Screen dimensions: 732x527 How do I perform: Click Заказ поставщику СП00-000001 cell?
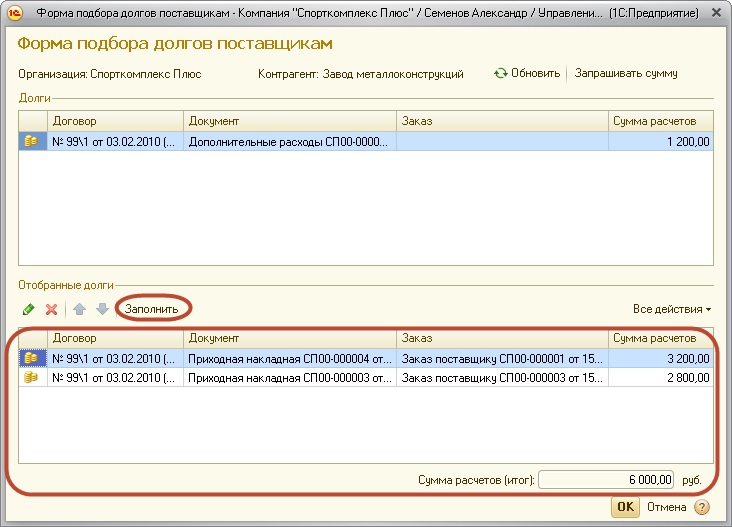[x=502, y=358]
